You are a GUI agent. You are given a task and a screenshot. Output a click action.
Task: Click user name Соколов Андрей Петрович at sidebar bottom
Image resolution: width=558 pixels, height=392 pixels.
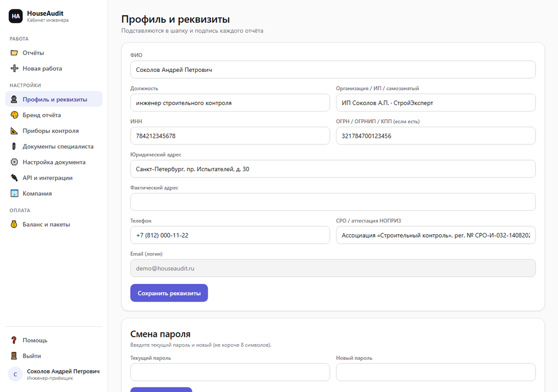click(64, 371)
